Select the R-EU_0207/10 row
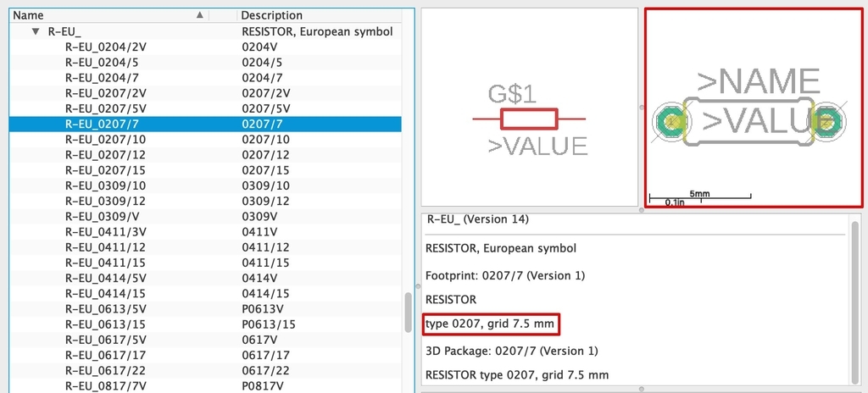Screen dimensions: 868x393 point(205,140)
